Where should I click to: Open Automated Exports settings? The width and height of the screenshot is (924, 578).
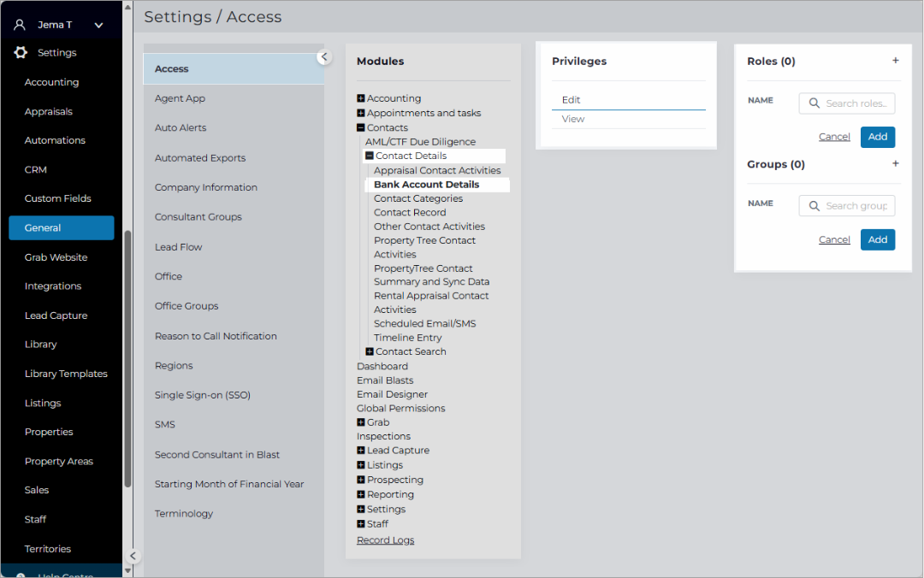pos(199,158)
